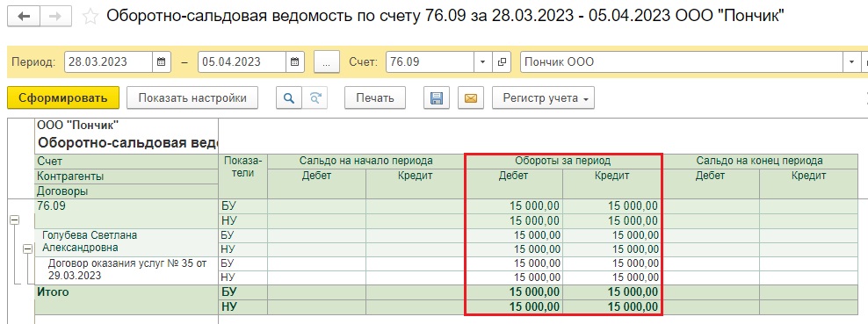The image size is (868, 324).
Task: Collapse the 76.09 account group
Action: click(14, 220)
